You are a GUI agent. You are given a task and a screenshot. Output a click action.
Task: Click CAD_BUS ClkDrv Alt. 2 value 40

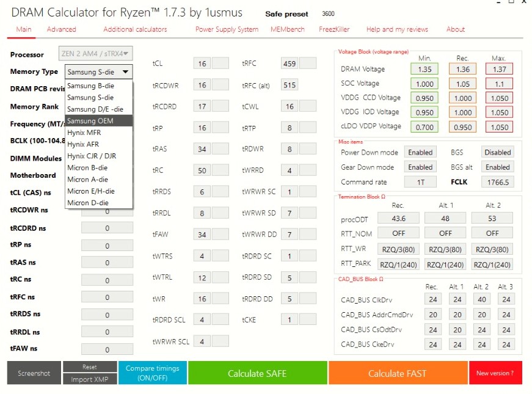pos(482,299)
